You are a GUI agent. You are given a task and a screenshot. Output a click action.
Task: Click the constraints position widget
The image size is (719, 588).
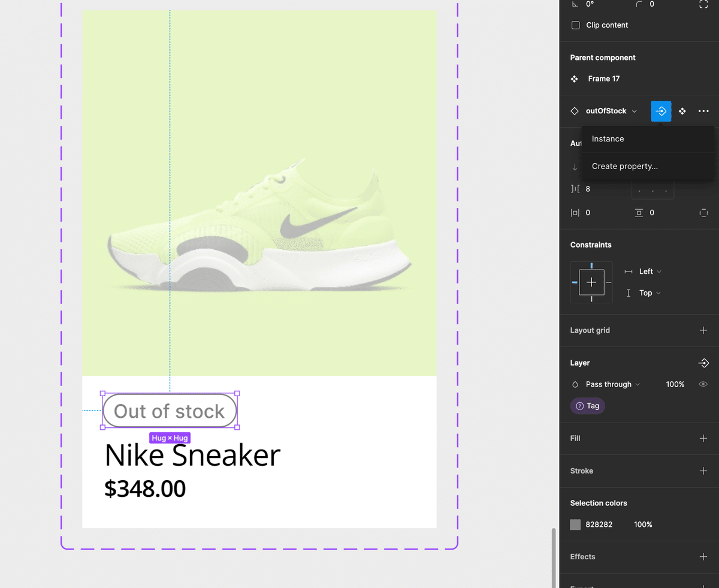[591, 282]
